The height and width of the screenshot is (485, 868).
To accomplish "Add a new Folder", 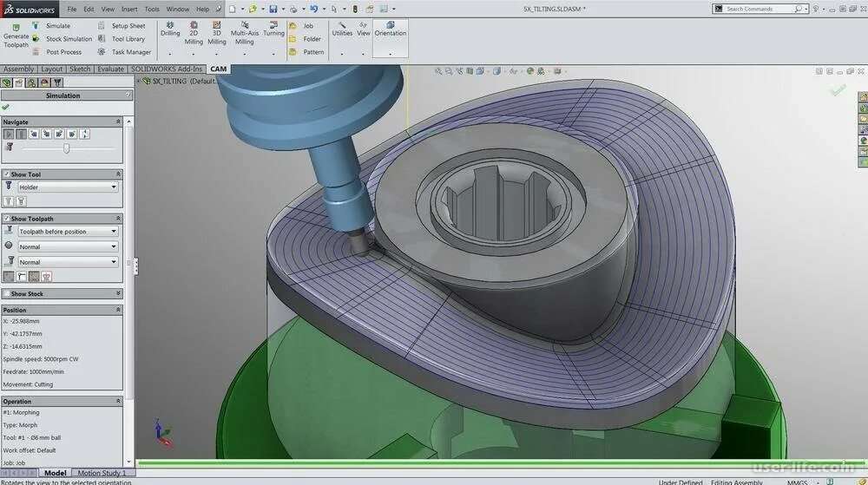I will (305, 39).
